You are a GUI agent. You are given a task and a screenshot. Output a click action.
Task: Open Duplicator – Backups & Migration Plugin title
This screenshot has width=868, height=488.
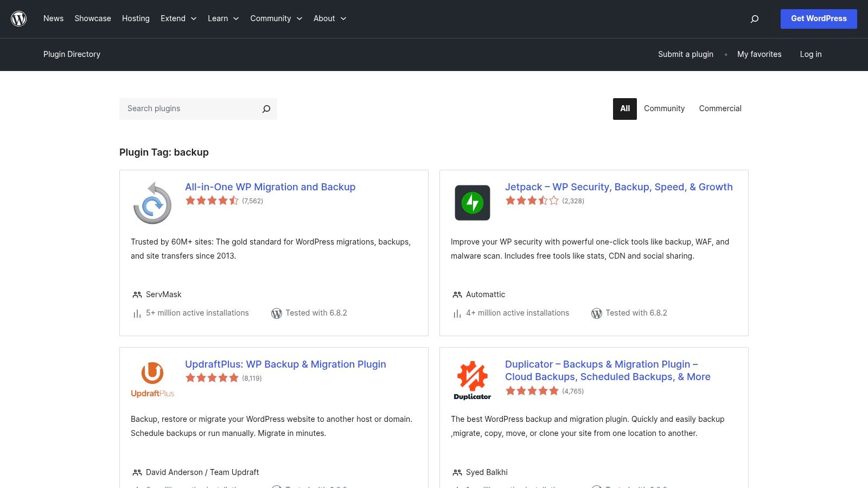[608, 371]
